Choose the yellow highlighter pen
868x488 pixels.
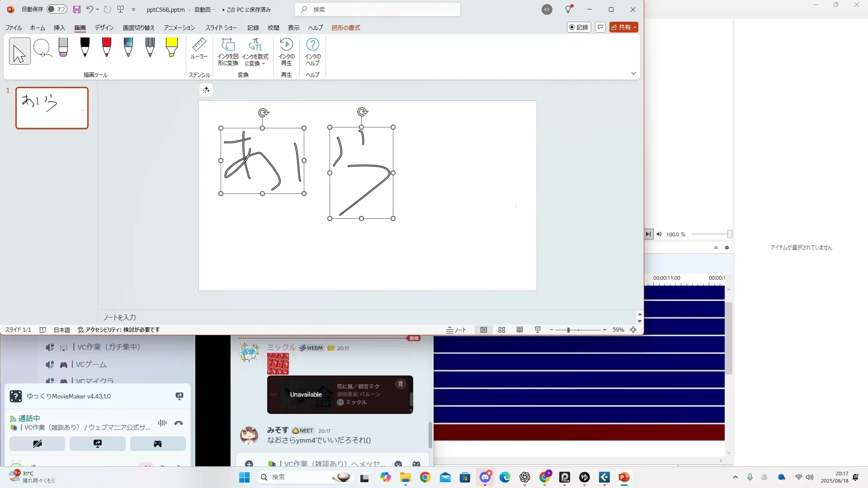coord(171,47)
